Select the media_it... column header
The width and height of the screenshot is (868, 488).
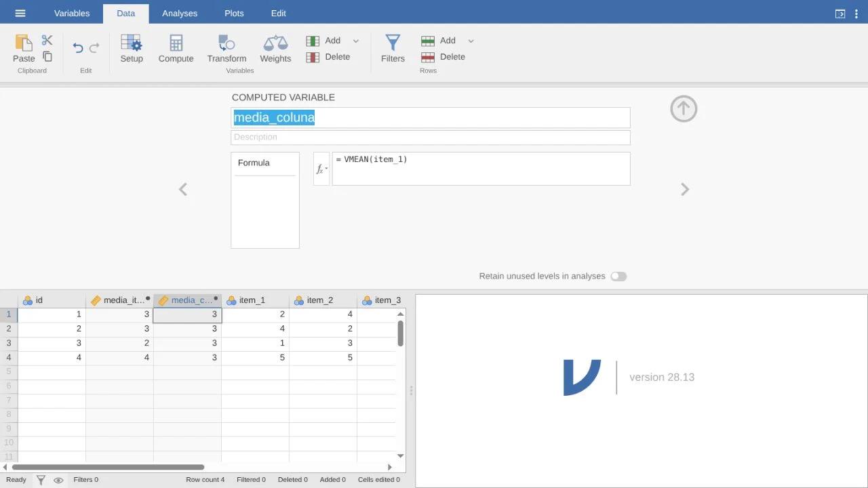pos(119,300)
